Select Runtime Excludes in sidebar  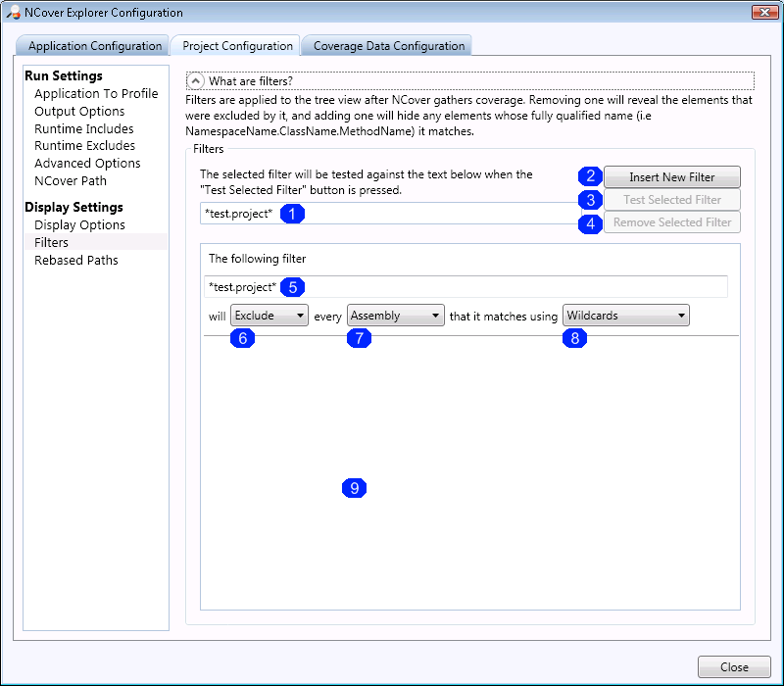point(84,145)
